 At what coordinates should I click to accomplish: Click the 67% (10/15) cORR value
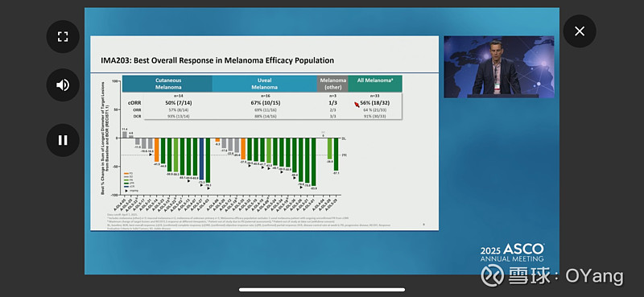[265, 103]
